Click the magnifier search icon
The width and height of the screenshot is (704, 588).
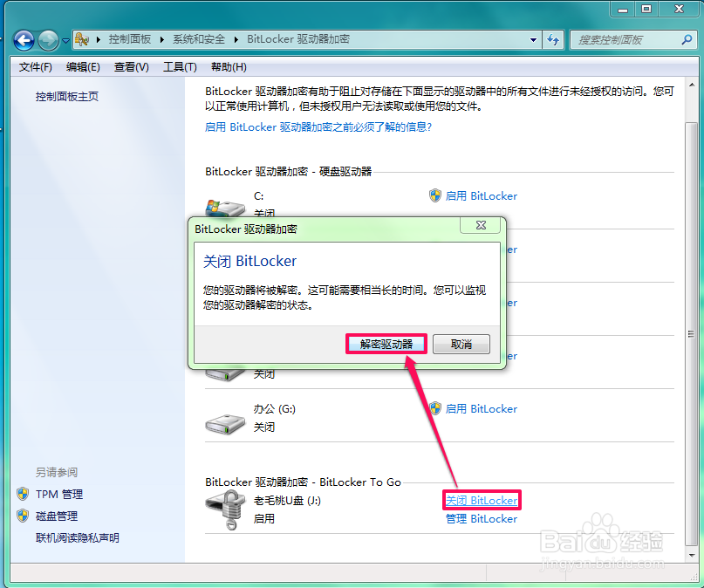[687, 40]
